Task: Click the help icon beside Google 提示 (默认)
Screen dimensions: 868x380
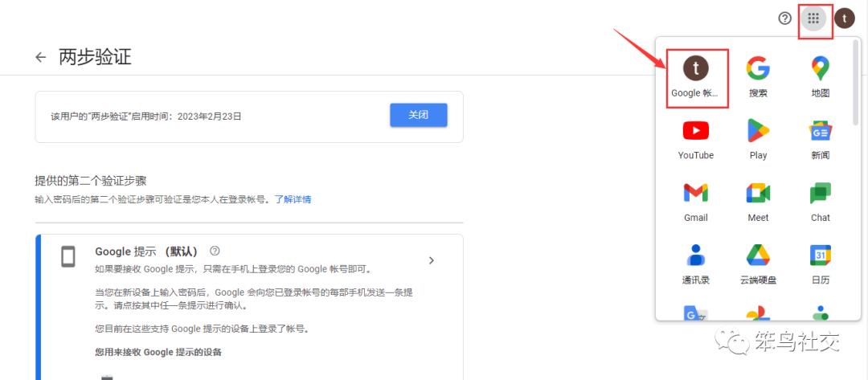Action: 215,251
